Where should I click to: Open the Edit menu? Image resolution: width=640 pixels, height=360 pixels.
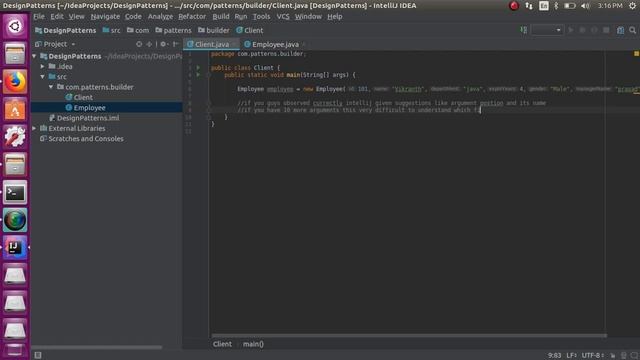pos(57,17)
